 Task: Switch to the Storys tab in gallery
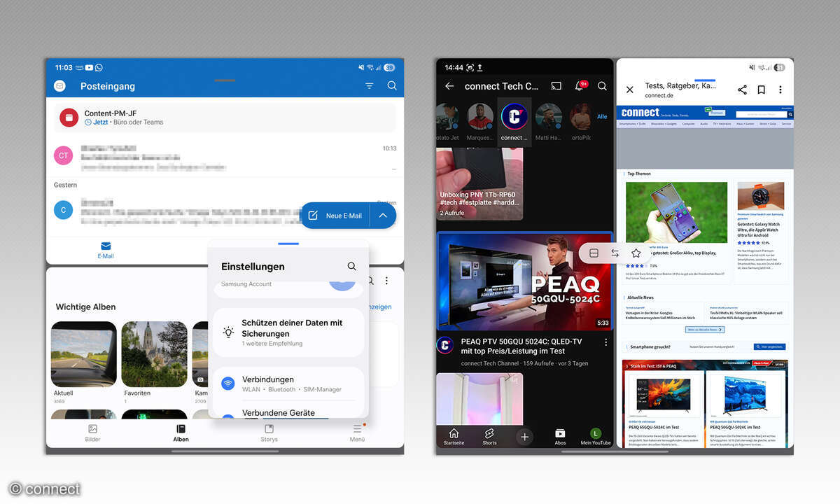click(269, 433)
